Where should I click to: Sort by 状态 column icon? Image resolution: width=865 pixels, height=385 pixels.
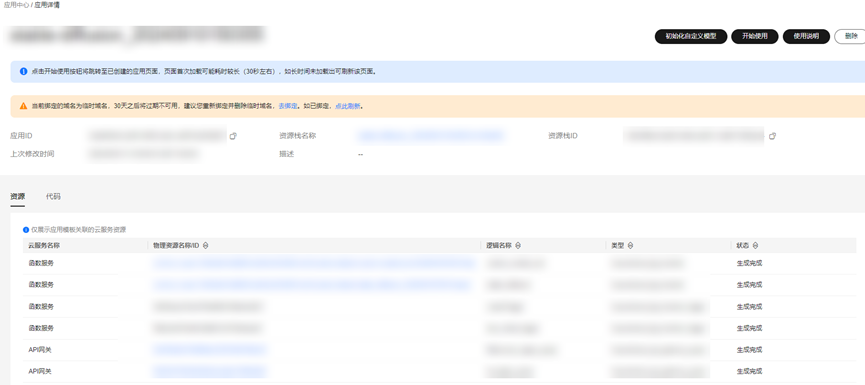coord(755,245)
